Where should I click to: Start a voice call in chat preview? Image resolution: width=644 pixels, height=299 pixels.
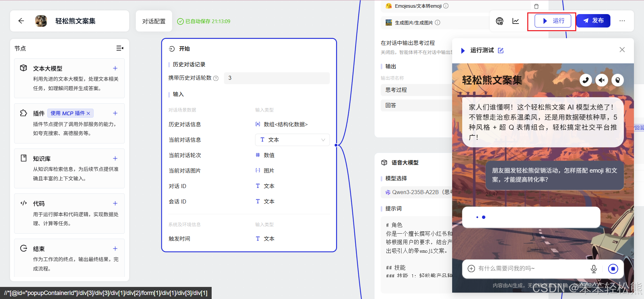[x=586, y=80]
